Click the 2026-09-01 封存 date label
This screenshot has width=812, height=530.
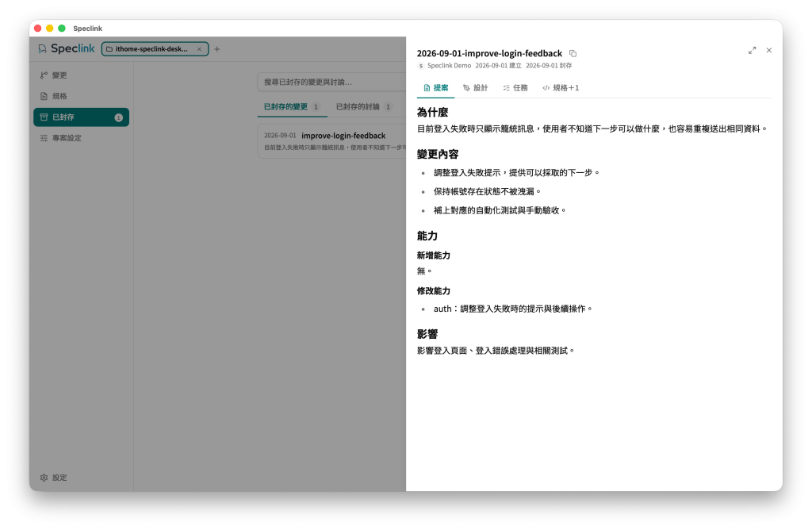click(x=549, y=66)
